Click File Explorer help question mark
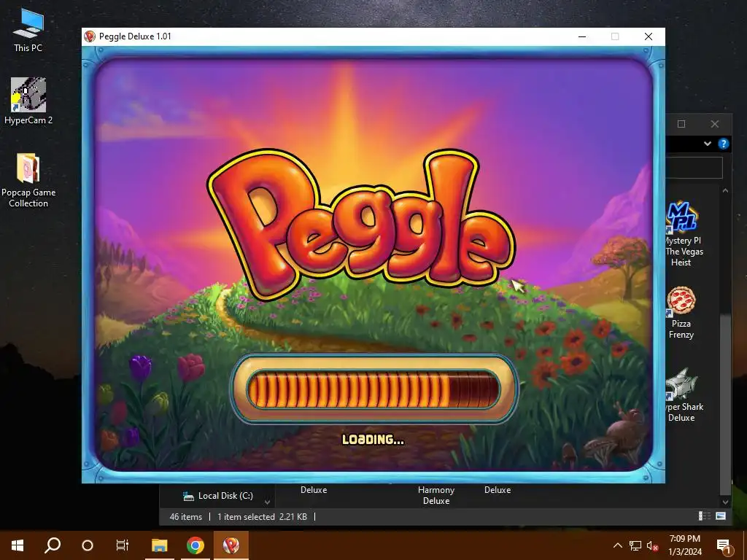747x560 pixels. pos(723,144)
